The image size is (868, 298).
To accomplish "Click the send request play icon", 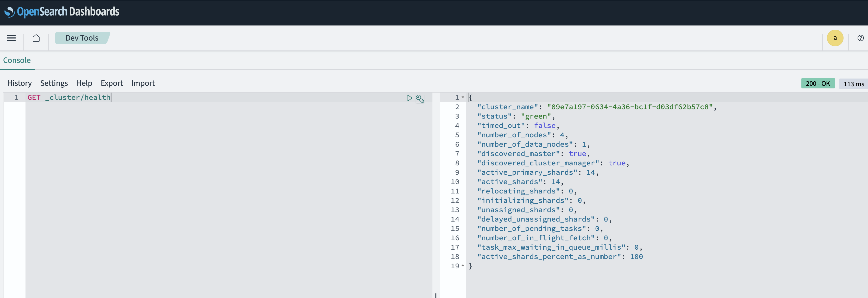I will point(409,98).
